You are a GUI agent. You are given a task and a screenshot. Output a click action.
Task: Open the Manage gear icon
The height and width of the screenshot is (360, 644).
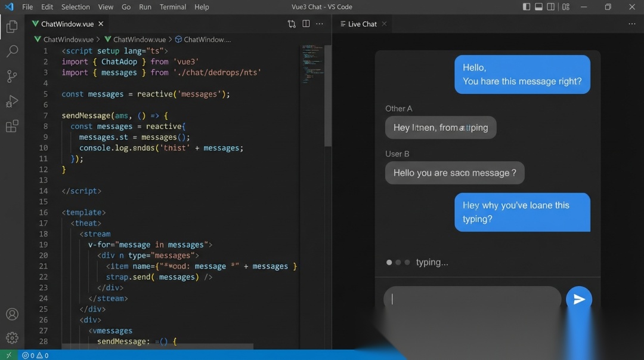(12, 338)
